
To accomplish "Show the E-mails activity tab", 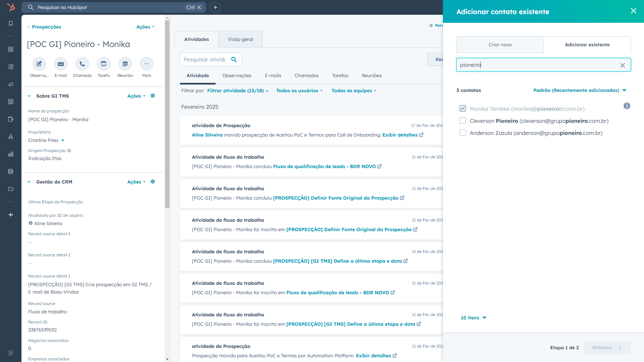I will pos(273,75).
